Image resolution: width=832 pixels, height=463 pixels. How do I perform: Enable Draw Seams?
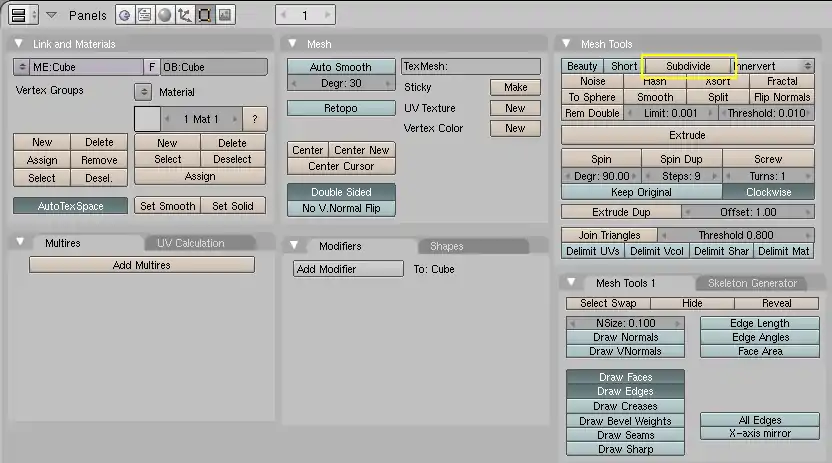(x=626, y=435)
